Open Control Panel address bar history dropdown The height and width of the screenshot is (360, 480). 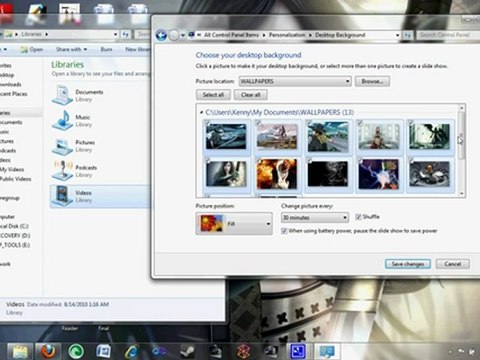(x=398, y=35)
